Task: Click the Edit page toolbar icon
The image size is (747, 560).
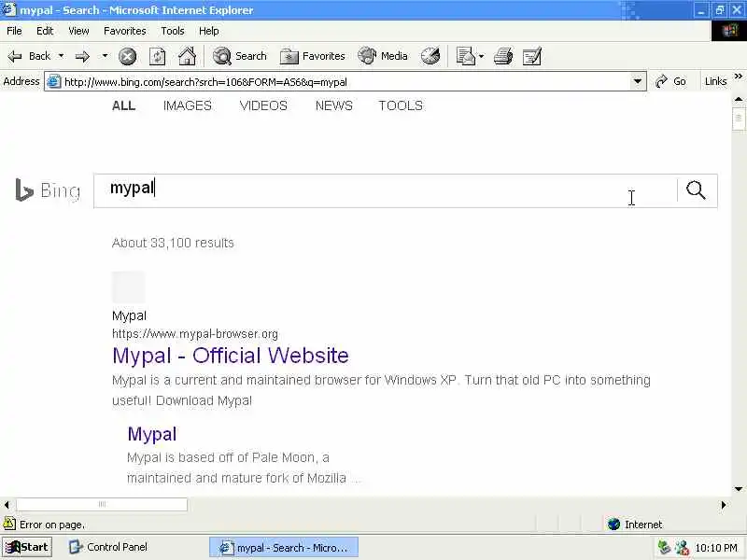Action: 531,56
